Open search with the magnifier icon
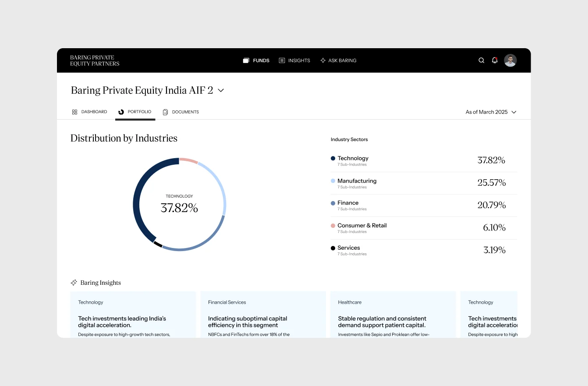 tap(481, 60)
